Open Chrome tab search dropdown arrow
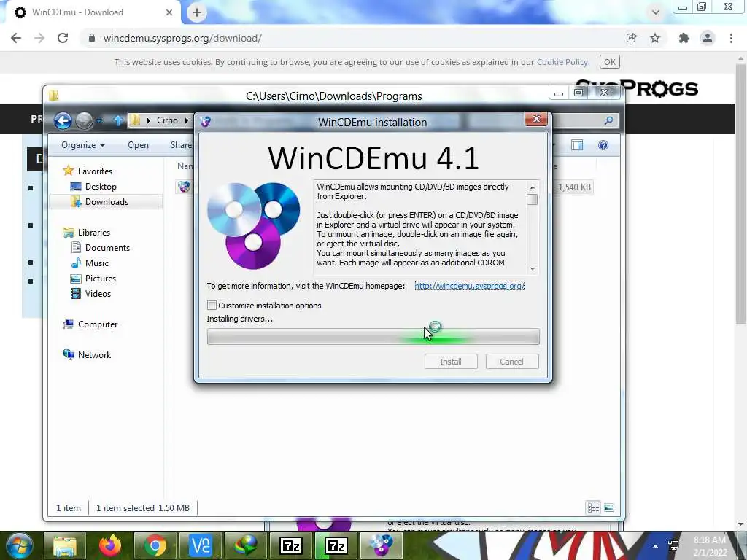The width and height of the screenshot is (747, 560). (656, 12)
